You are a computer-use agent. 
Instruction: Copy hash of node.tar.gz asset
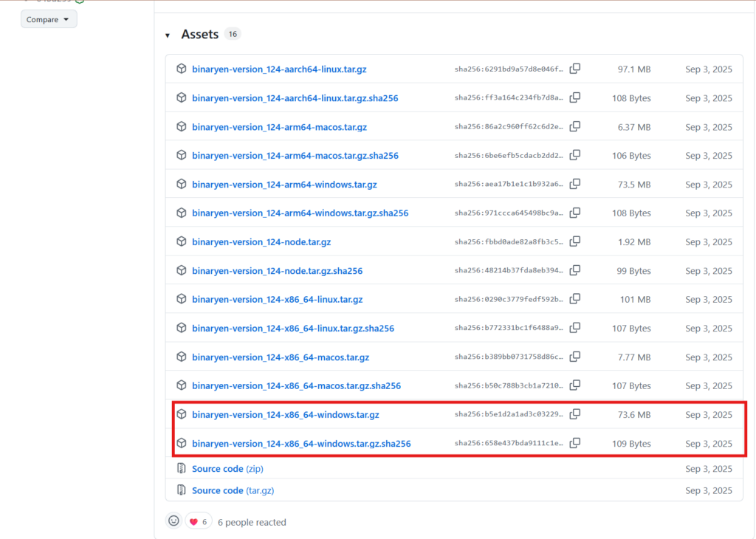pos(575,241)
